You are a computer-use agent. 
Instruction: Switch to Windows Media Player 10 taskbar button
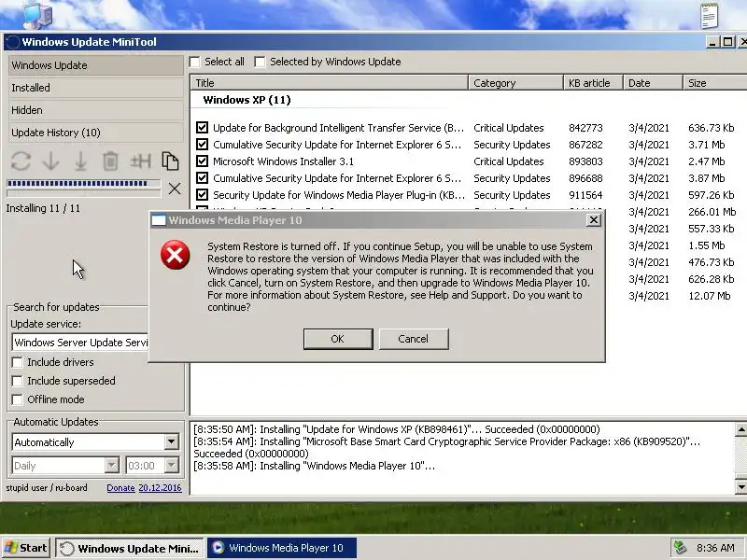tap(282, 548)
